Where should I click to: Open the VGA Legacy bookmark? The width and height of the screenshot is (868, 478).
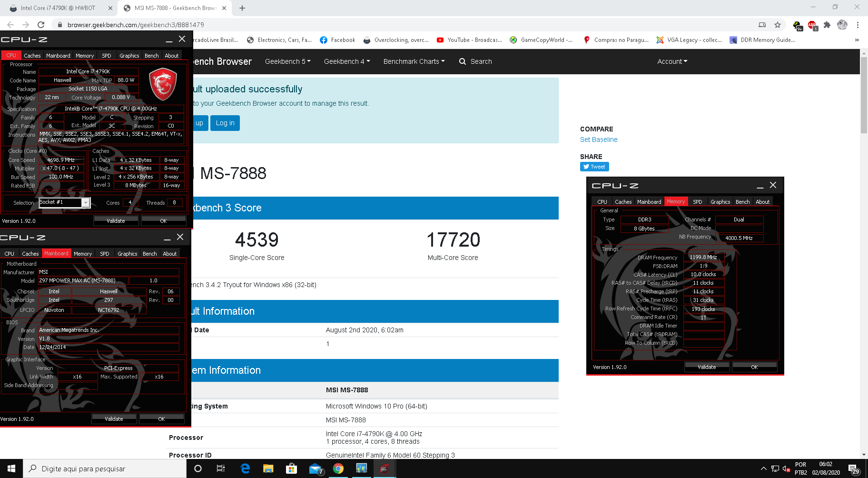[x=689, y=40]
